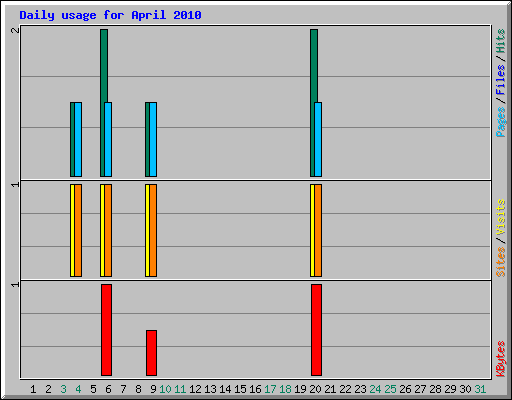512x400 pixels.
Task: Click the cyan Pages bar for day 4
Action: (78, 139)
